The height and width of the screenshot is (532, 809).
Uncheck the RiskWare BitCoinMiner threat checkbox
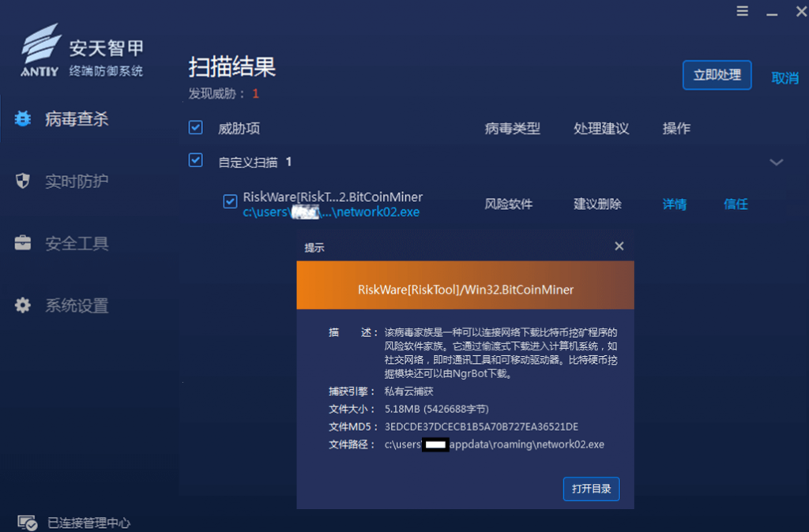230,202
